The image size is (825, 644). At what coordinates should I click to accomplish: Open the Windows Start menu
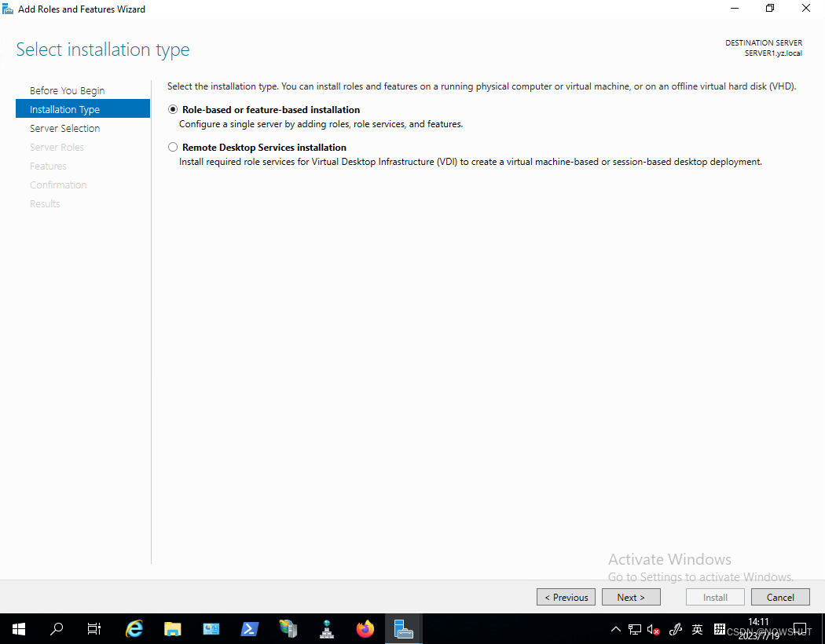click(19, 629)
